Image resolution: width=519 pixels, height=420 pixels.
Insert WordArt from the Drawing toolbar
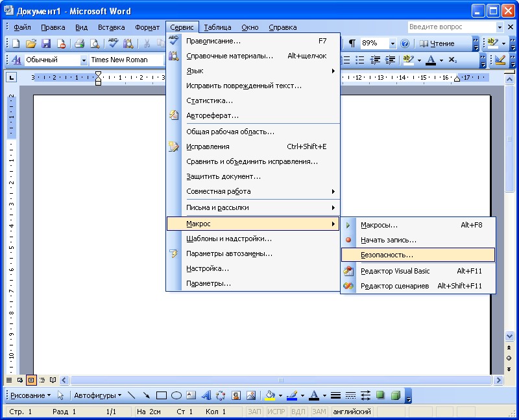(x=206, y=395)
